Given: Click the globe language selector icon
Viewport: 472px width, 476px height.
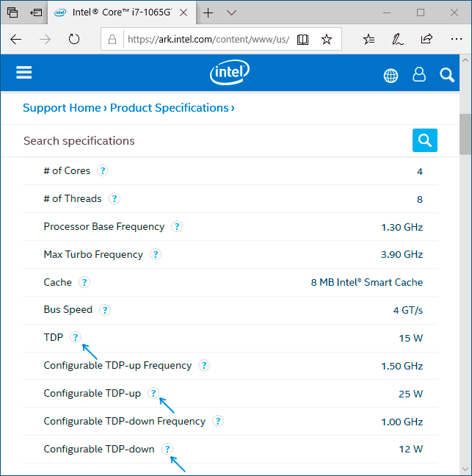Looking at the screenshot, I should click(391, 75).
